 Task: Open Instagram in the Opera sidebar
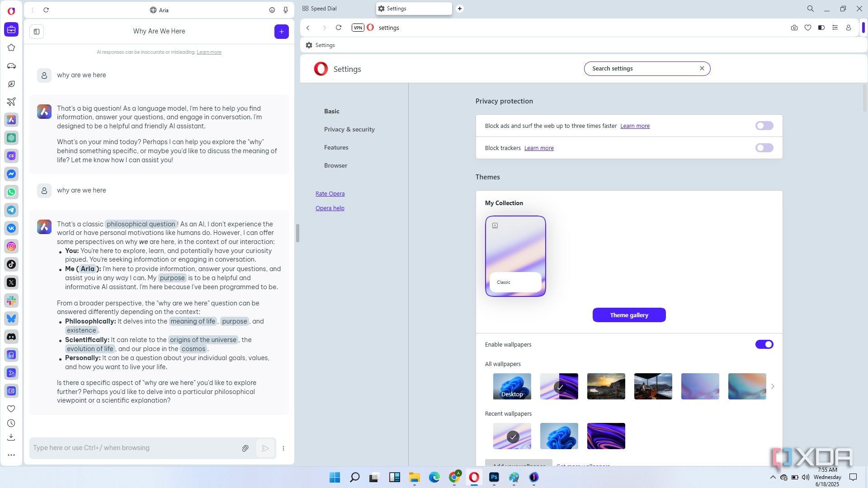pyautogui.click(x=11, y=246)
